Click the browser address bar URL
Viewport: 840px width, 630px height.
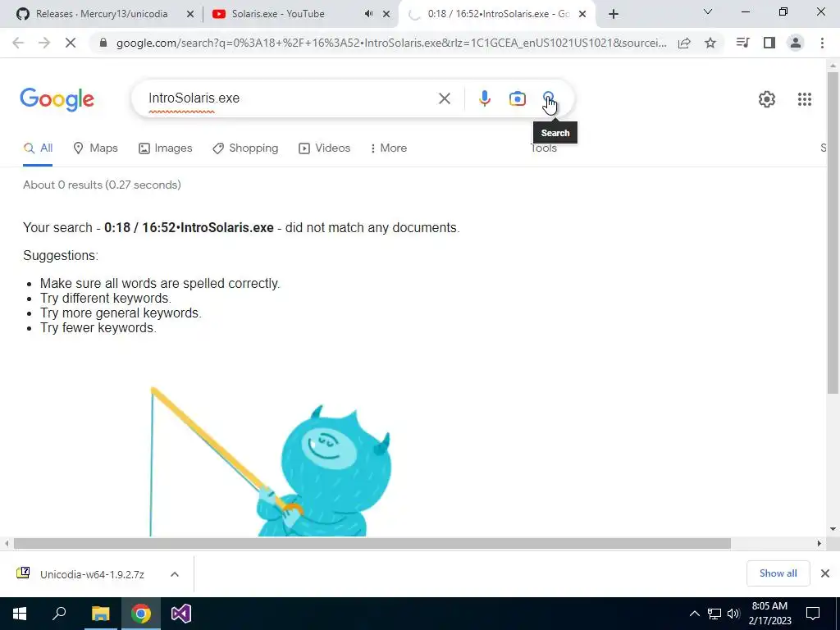[391, 43]
